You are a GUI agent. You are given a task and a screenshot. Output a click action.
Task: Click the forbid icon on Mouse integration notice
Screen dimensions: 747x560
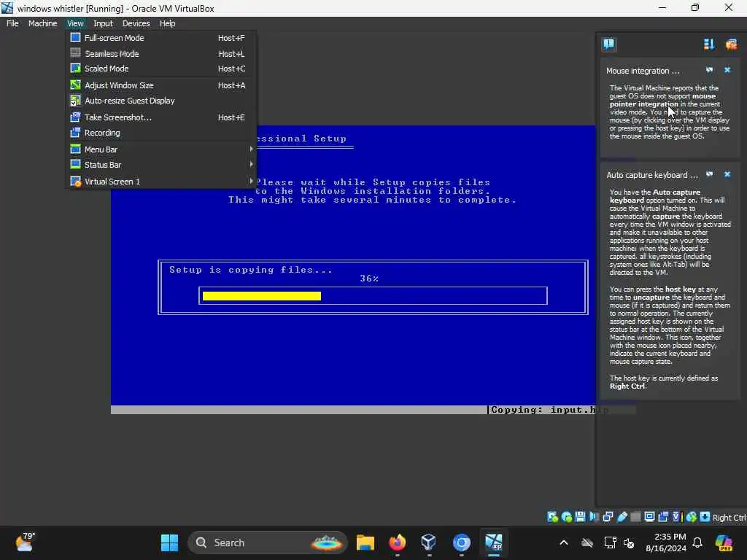[709, 70]
